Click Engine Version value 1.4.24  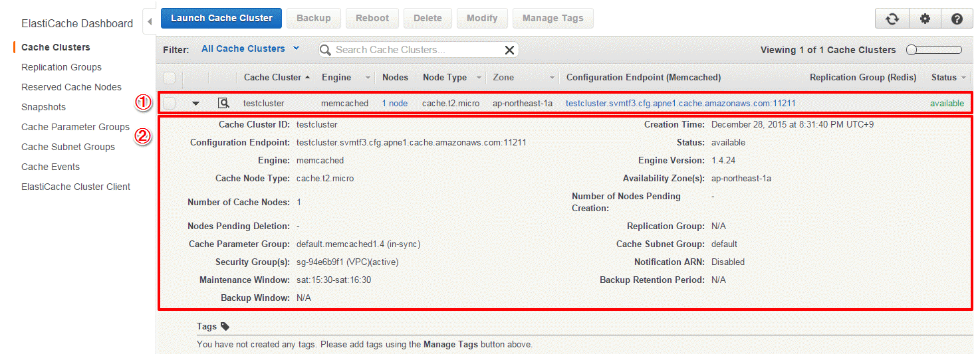[x=723, y=160]
